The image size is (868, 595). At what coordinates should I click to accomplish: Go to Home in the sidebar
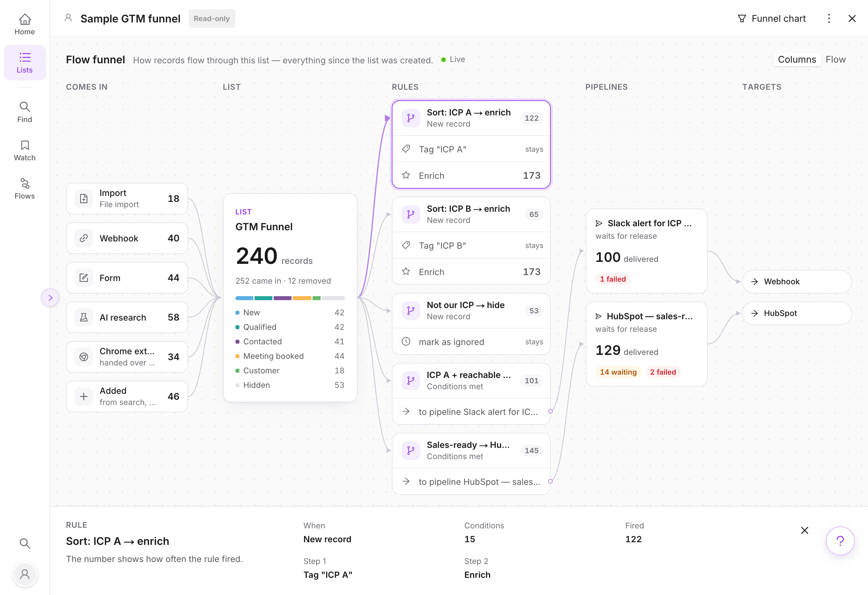click(x=25, y=24)
